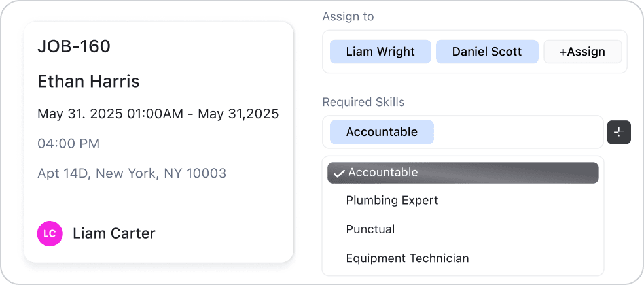
Task: Click the Ethan Harris customer name
Action: coord(88,82)
